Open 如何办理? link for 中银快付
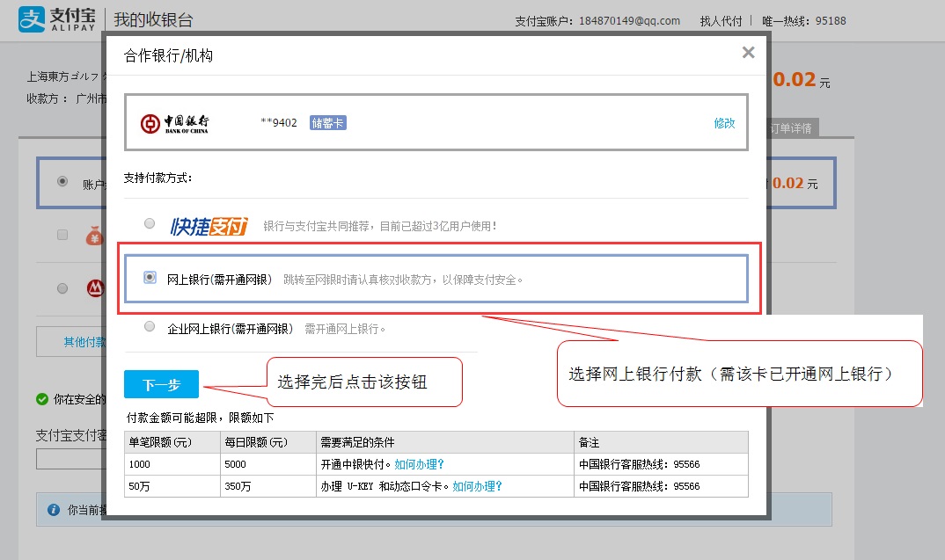Viewport: 945px width, 560px height. point(419,464)
